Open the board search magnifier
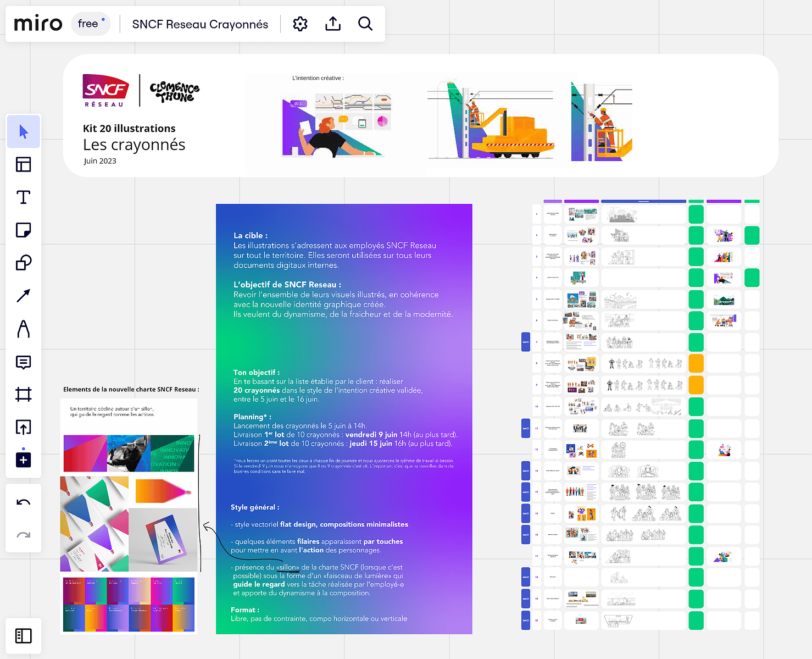This screenshot has width=812, height=659. click(x=365, y=24)
